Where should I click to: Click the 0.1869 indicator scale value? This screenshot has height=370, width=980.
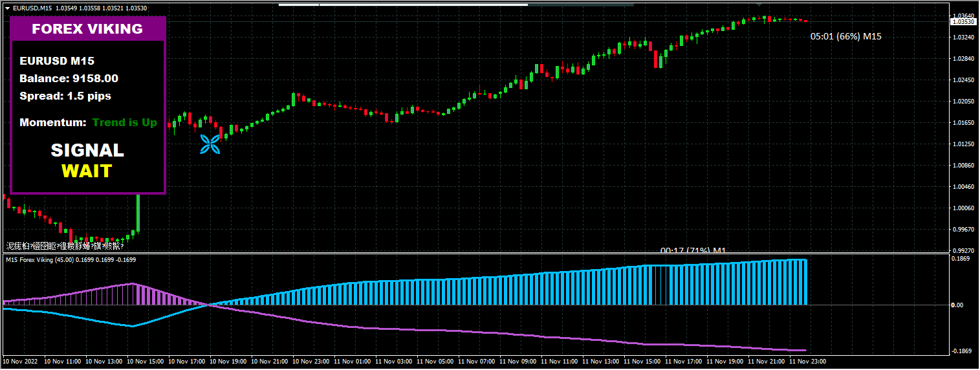[962, 259]
